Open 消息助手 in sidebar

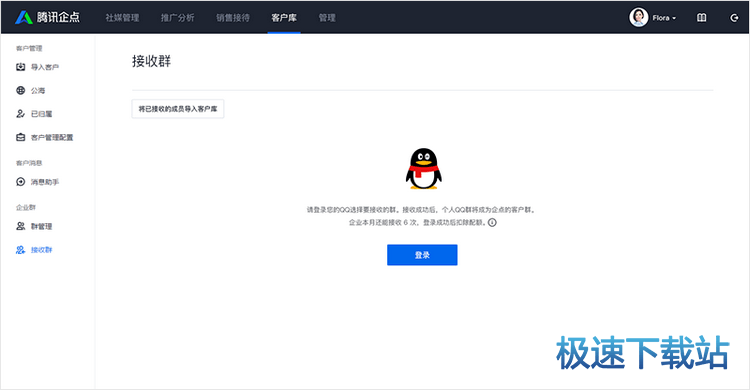coord(45,182)
